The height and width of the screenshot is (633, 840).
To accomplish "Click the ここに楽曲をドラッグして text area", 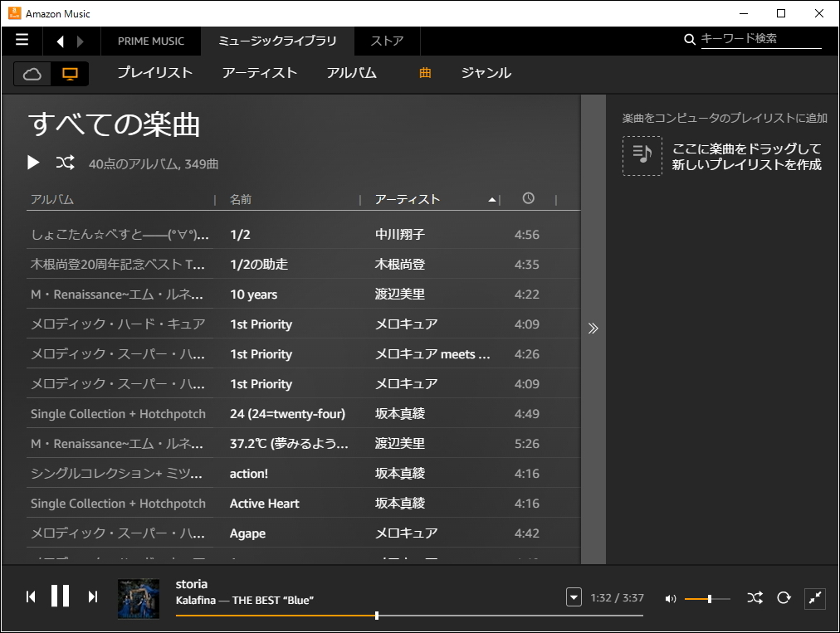I will click(x=747, y=156).
